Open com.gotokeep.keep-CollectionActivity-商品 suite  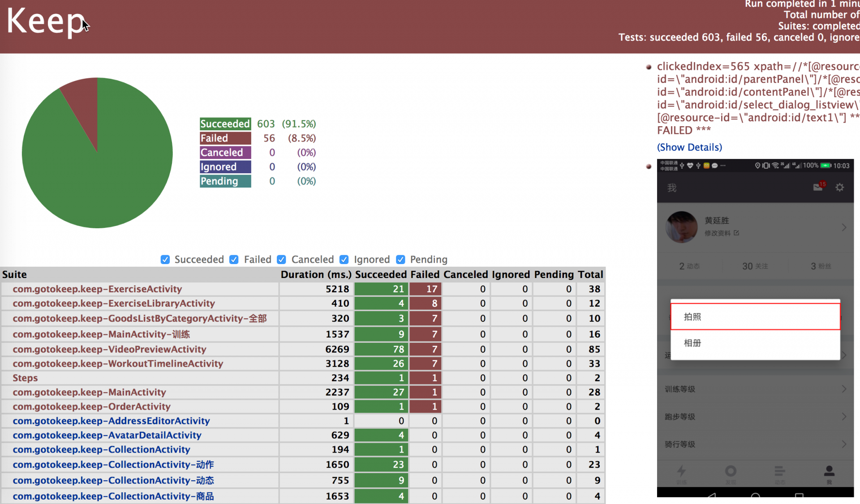113,496
